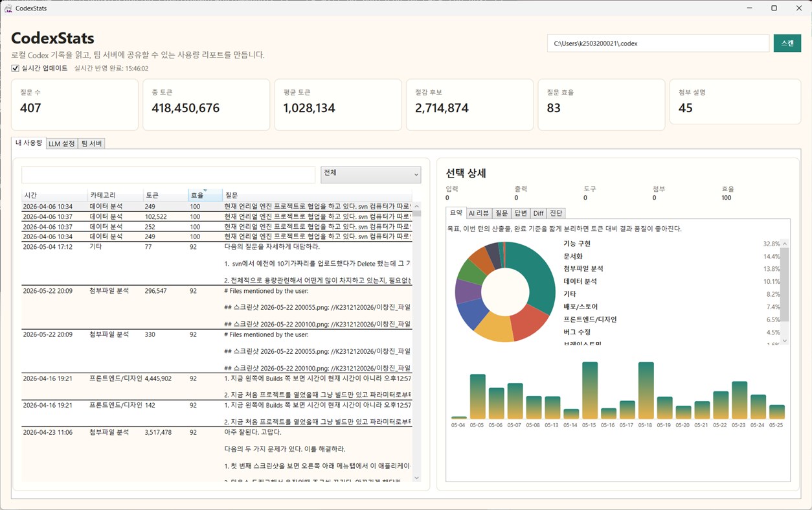Click the 05-15 bar in the daily chart
The image size is (812, 510).
tap(589, 391)
